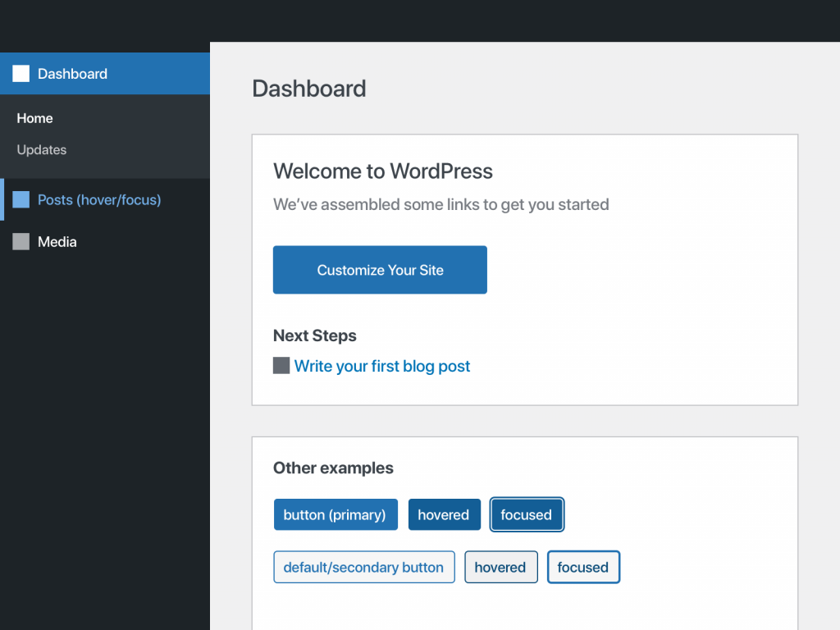Open Posts (hover/focus) menu item
The width and height of the screenshot is (840, 630).
(105, 199)
